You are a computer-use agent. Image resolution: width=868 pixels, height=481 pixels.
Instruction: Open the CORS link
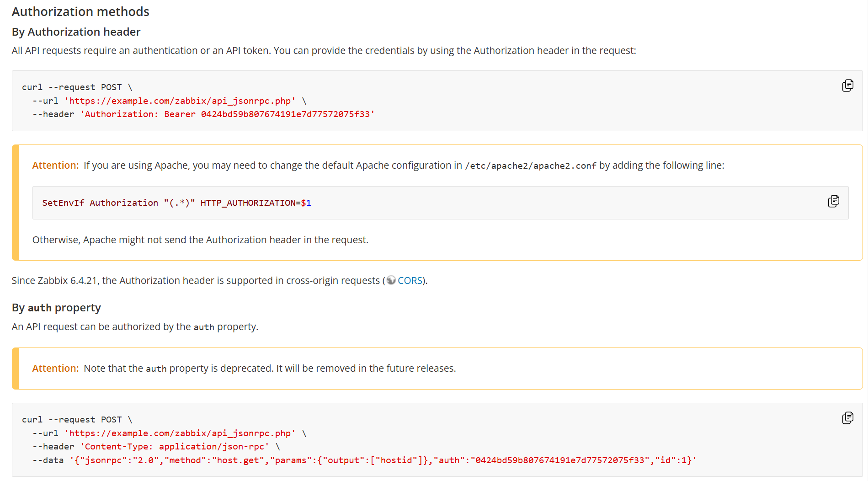(410, 281)
